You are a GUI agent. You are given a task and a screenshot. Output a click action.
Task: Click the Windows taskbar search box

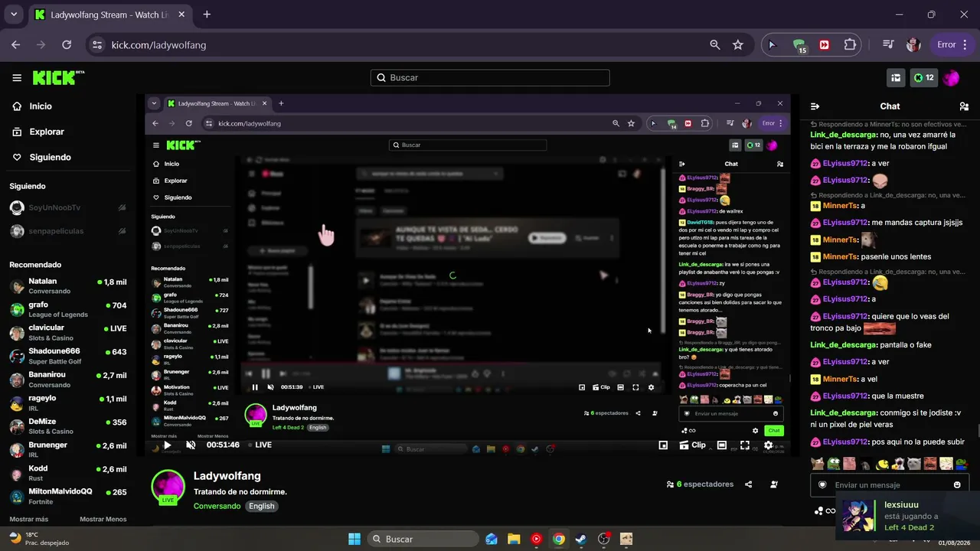tap(423, 539)
